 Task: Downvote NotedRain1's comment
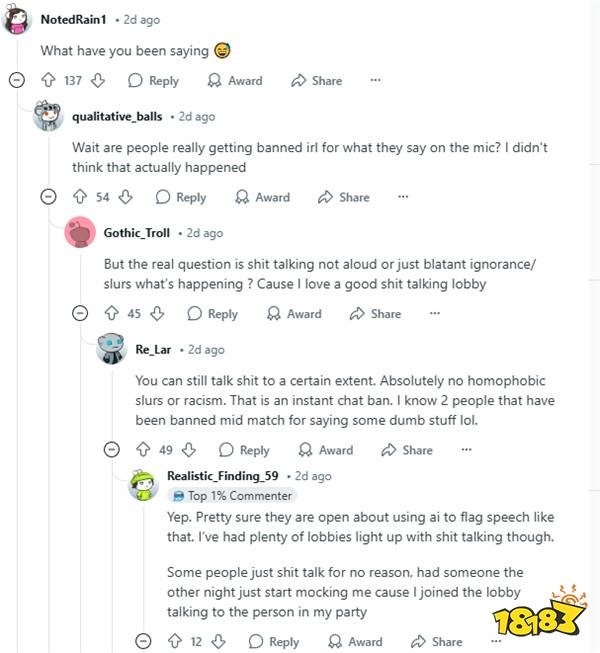pos(98,81)
